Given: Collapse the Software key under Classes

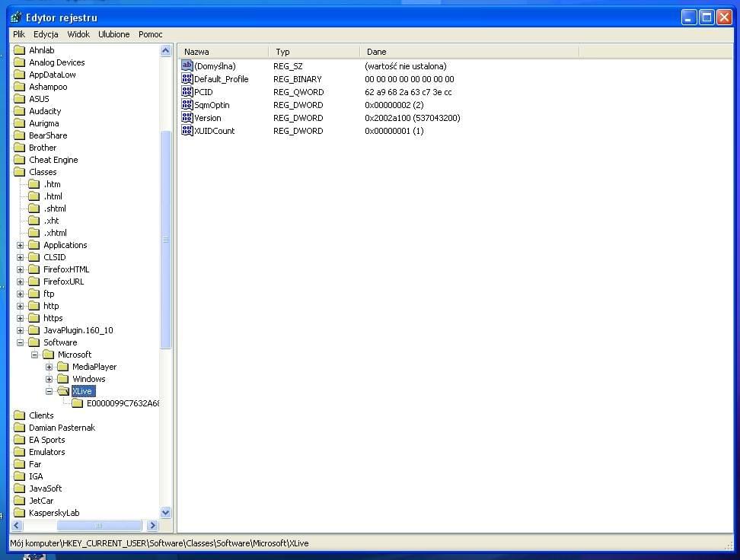Looking at the screenshot, I should [21, 342].
